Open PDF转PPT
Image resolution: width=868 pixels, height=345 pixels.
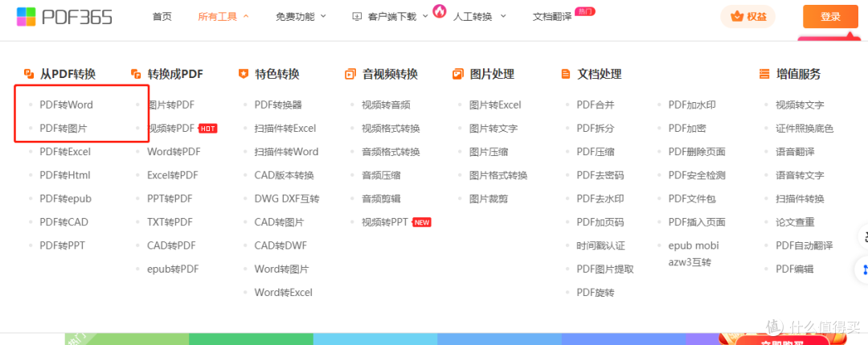pyautogui.click(x=63, y=245)
